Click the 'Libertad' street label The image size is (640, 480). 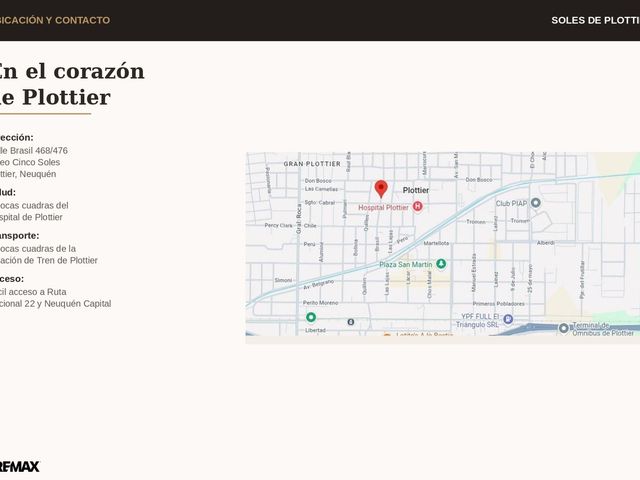click(x=315, y=330)
